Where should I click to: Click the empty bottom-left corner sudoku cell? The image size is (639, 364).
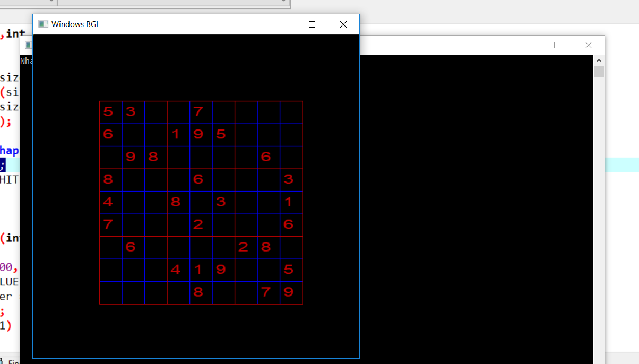click(110, 292)
